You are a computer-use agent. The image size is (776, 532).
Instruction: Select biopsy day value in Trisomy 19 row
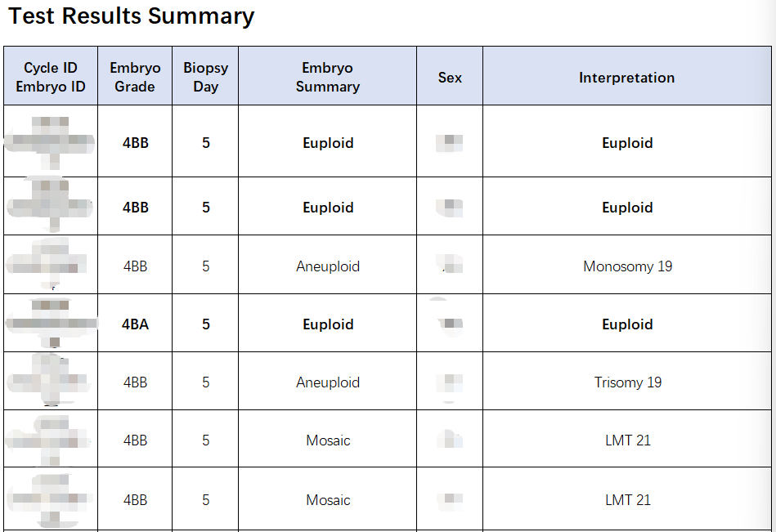click(x=205, y=382)
